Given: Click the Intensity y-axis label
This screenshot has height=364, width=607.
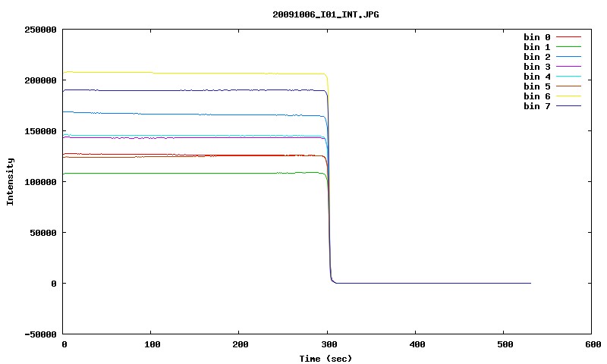Looking at the screenshot, I should [10, 181].
